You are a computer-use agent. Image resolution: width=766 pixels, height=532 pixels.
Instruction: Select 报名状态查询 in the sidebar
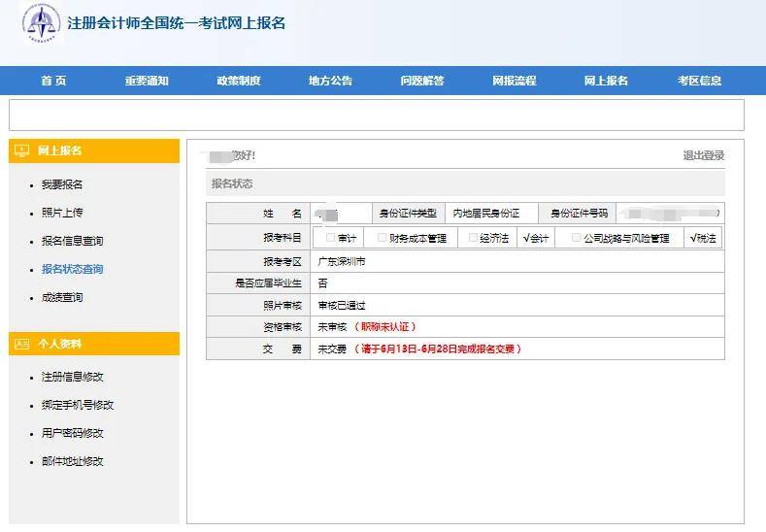[x=72, y=269]
